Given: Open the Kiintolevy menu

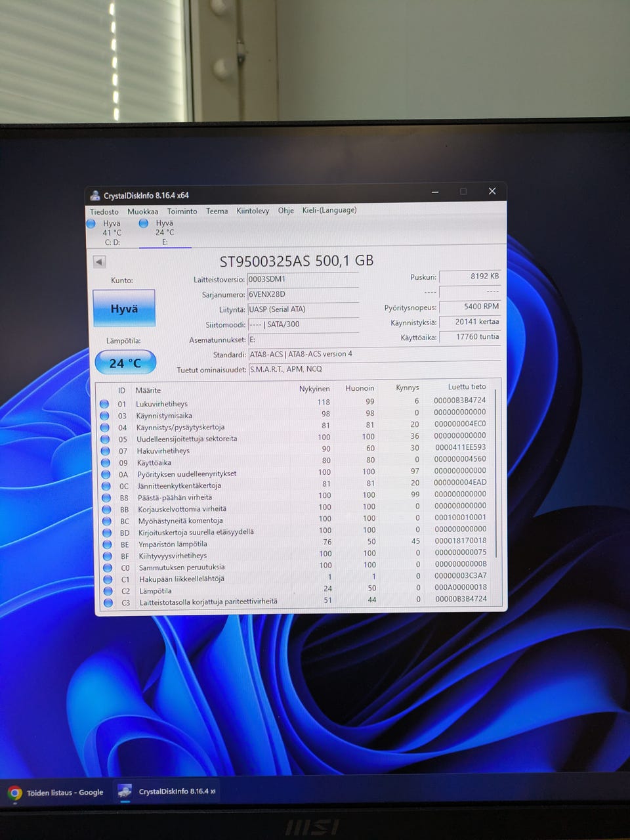Looking at the screenshot, I should point(253,211).
